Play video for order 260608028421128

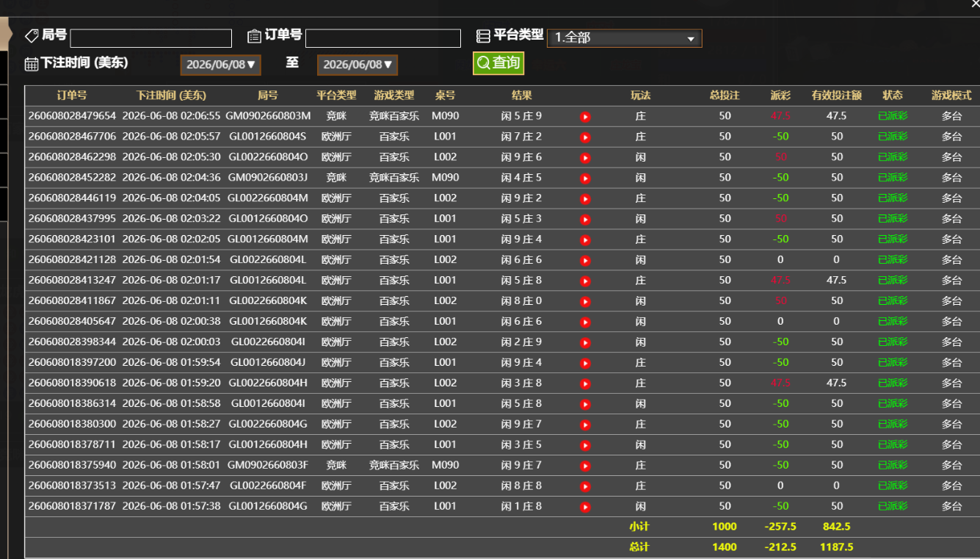point(585,260)
